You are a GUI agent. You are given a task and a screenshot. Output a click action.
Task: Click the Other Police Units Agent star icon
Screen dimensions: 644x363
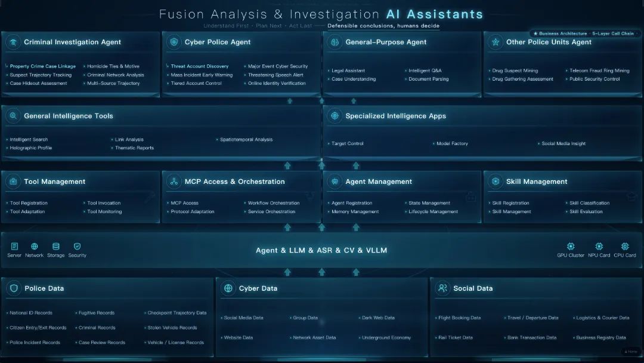[496, 42]
